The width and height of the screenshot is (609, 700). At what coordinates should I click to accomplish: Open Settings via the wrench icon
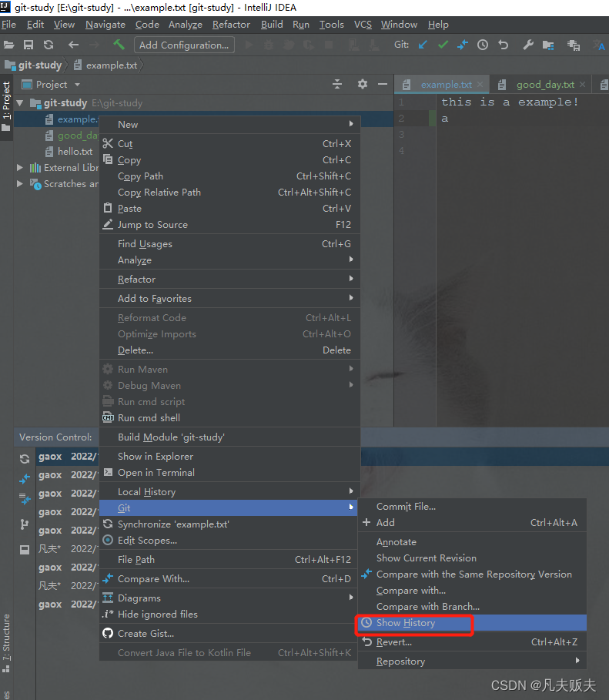(x=528, y=45)
